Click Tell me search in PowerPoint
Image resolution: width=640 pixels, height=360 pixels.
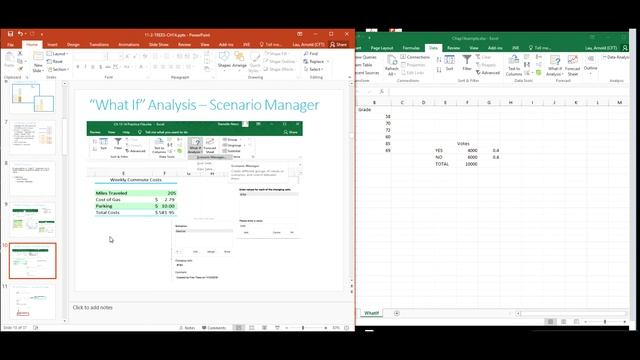pyautogui.click(x=271, y=44)
